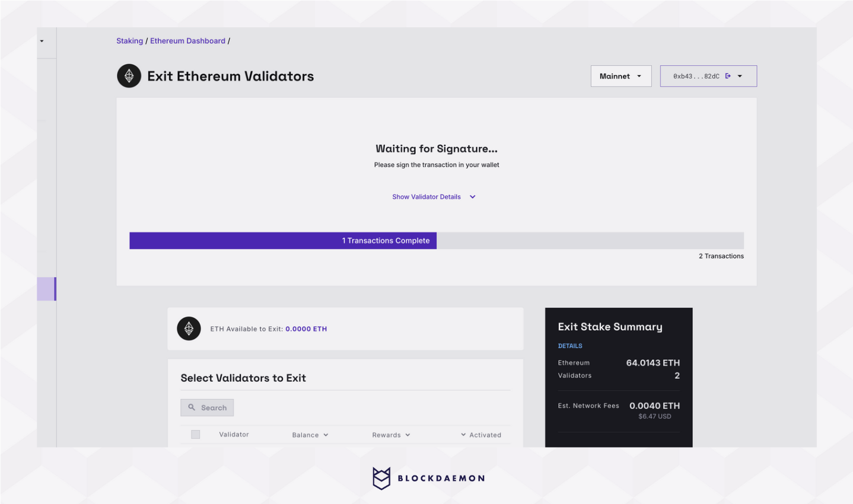Sort validators by Balance column

click(x=310, y=435)
